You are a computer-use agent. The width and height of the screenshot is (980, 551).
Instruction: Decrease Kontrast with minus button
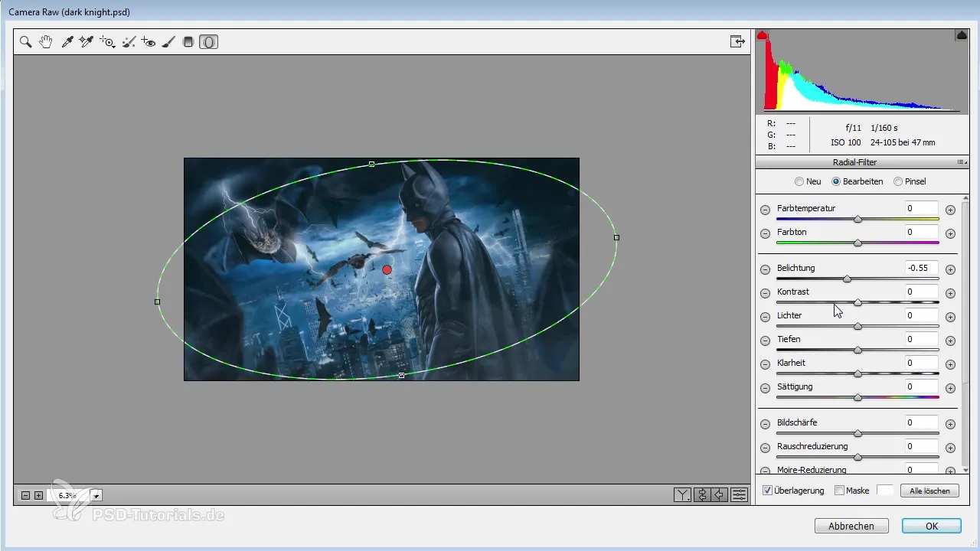pyautogui.click(x=765, y=293)
